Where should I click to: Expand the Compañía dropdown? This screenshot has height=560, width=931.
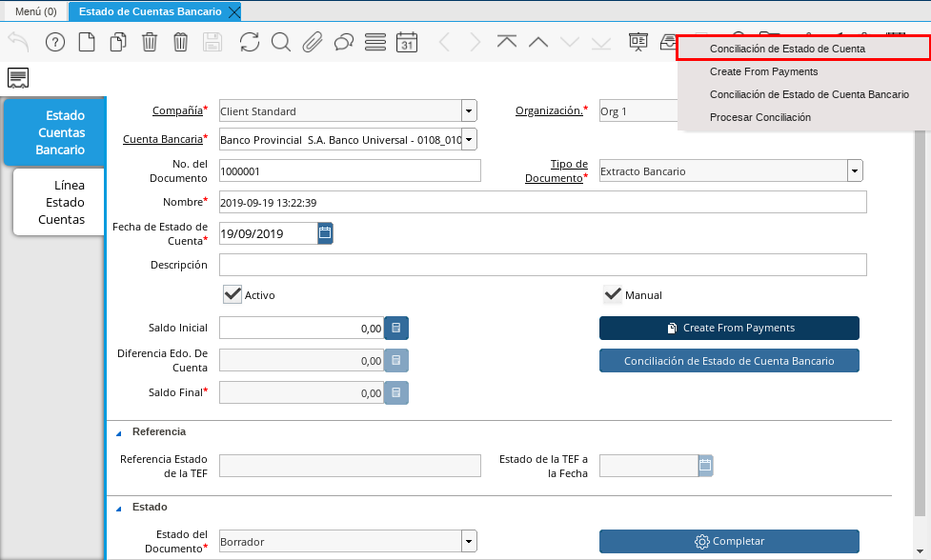tap(469, 110)
